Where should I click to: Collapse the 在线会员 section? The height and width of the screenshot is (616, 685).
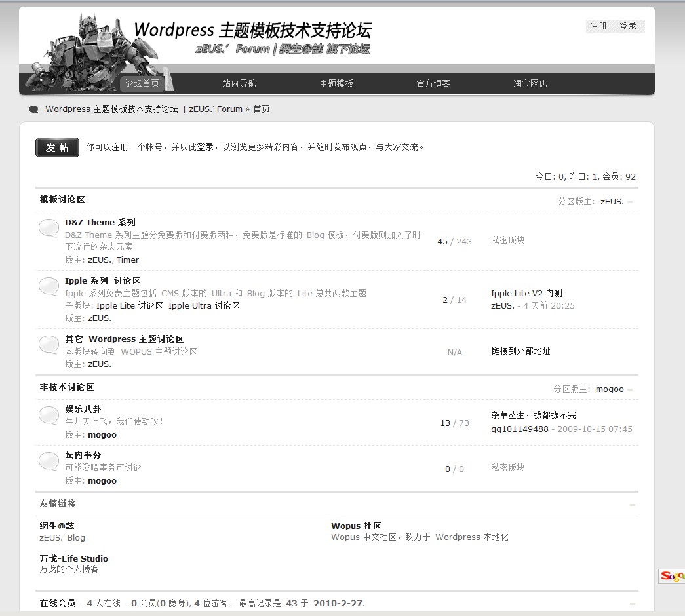pyautogui.click(x=632, y=604)
